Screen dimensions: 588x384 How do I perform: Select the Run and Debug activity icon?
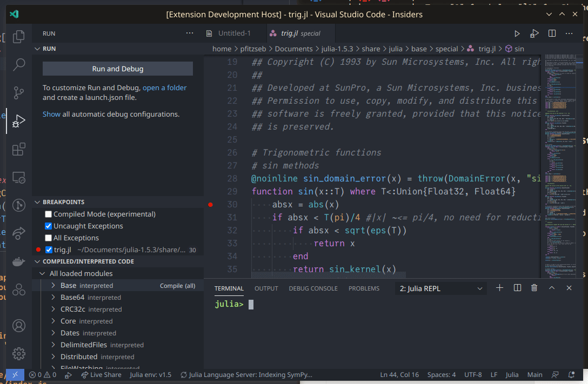[19, 121]
